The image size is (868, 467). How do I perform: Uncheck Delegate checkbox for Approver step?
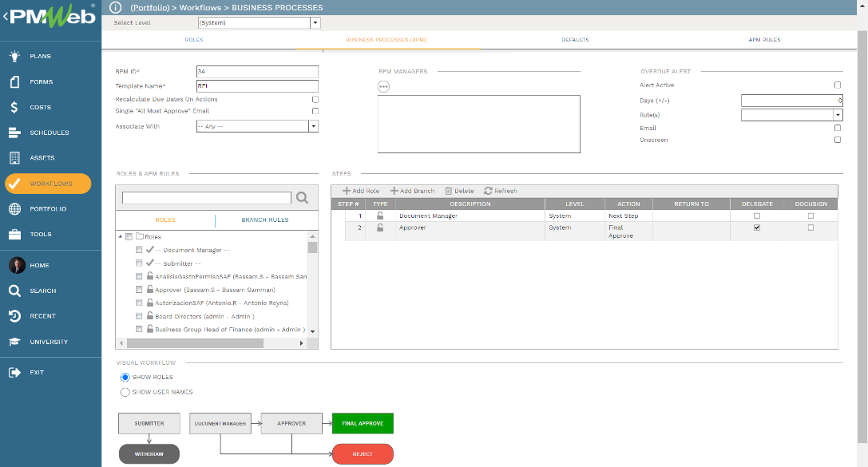click(x=757, y=228)
